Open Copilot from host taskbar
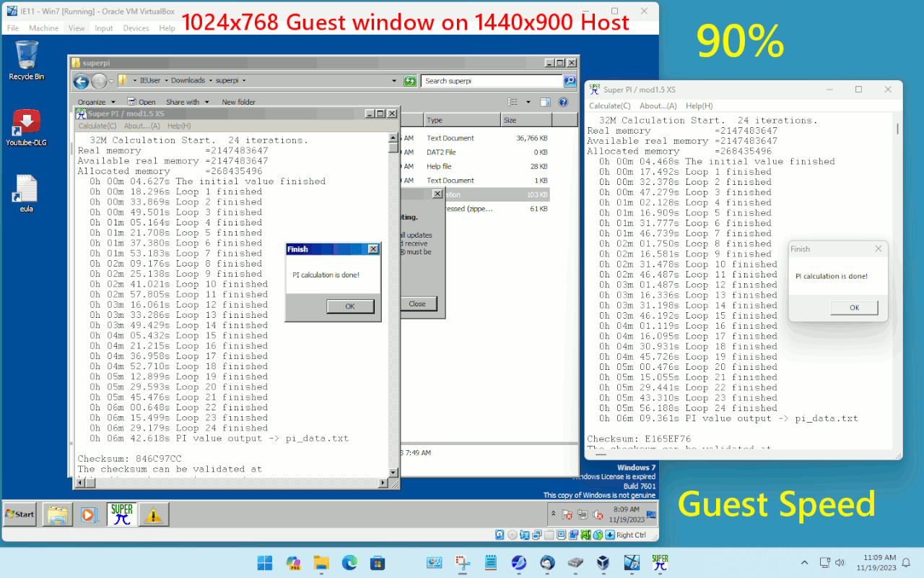Image resolution: width=924 pixels, height=578 pixels. coord(293,562)
